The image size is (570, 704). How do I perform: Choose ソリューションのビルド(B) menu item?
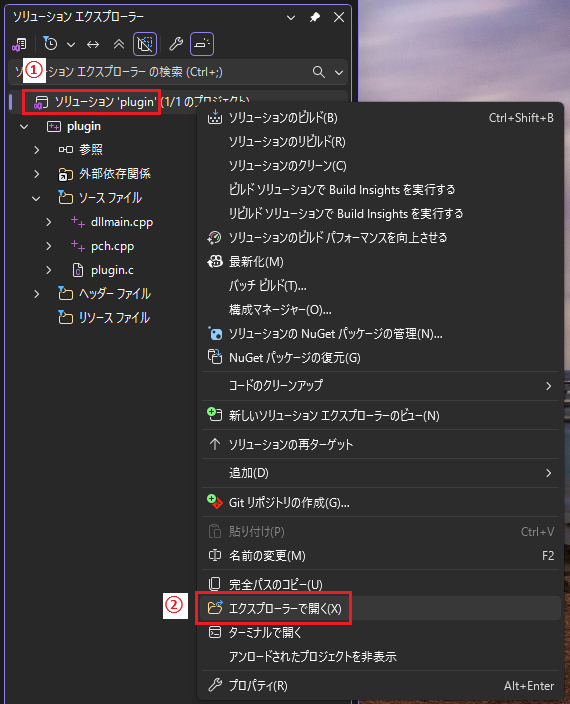(380, 118)
